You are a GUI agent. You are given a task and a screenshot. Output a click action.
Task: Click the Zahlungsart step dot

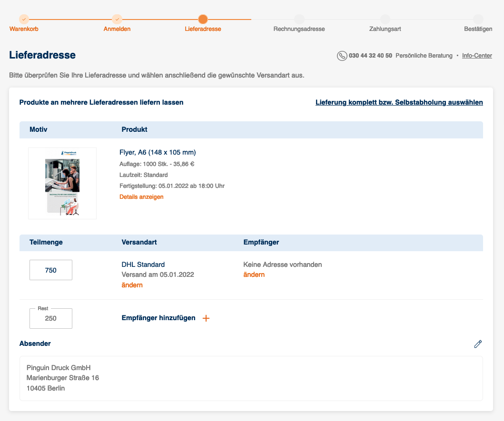pos(385,20)
